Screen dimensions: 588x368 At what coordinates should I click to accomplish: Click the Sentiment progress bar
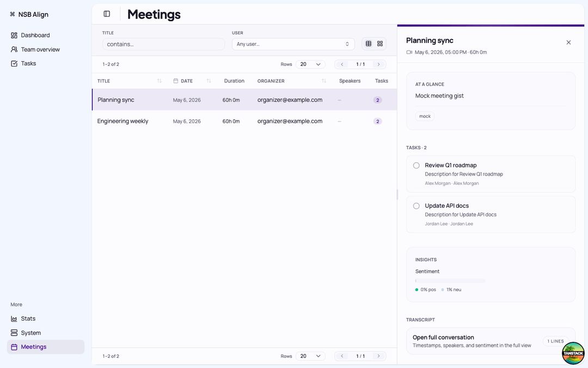coord(450,281)
